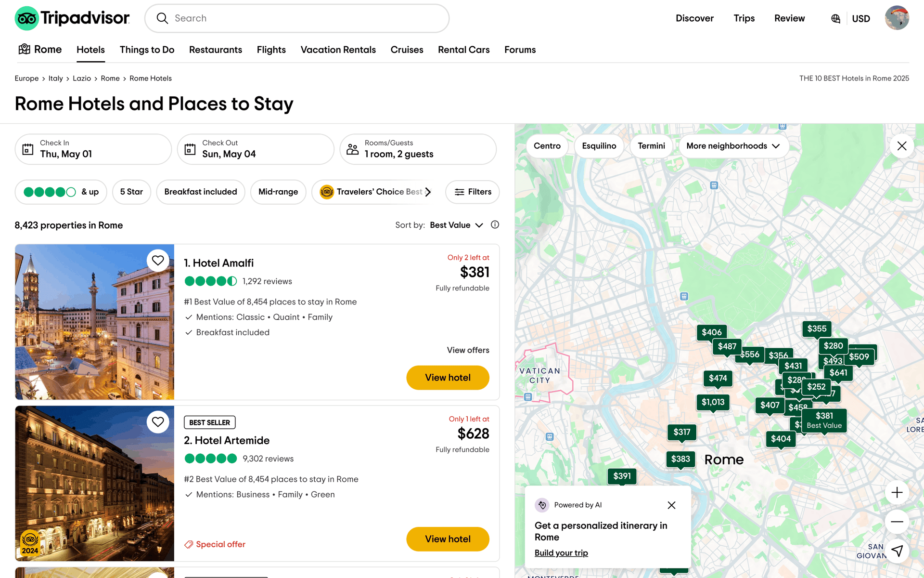Select the Esquilino neighborhood chip
Viewport: 924px width, 578px height.
[599, 146]
